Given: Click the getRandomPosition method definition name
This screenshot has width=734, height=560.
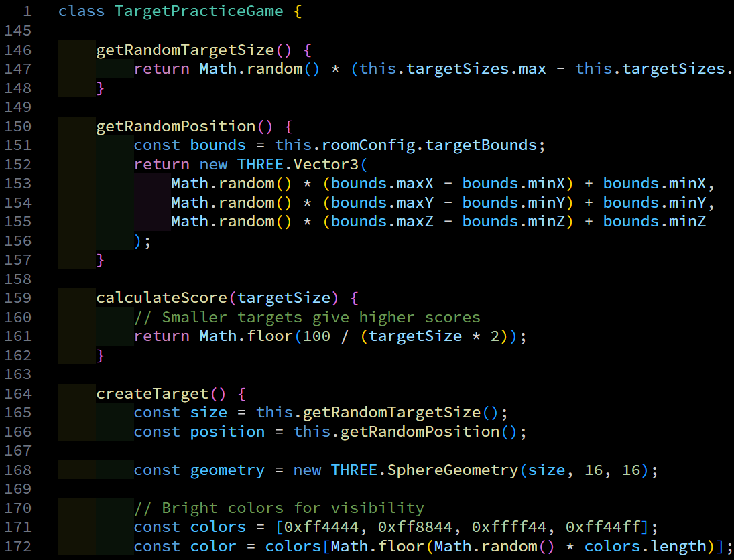Looking at the screenshot, I should click(176, 127).
